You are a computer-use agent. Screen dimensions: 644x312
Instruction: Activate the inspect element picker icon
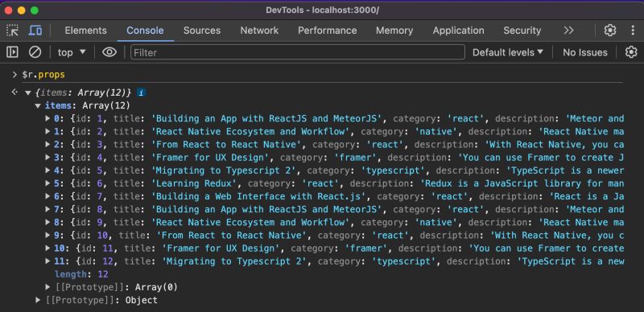[12, 31]
